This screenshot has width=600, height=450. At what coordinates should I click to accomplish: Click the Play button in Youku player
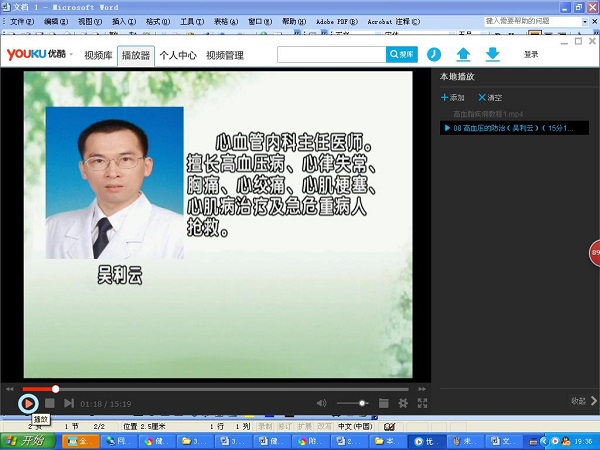(x=28, y=403)
